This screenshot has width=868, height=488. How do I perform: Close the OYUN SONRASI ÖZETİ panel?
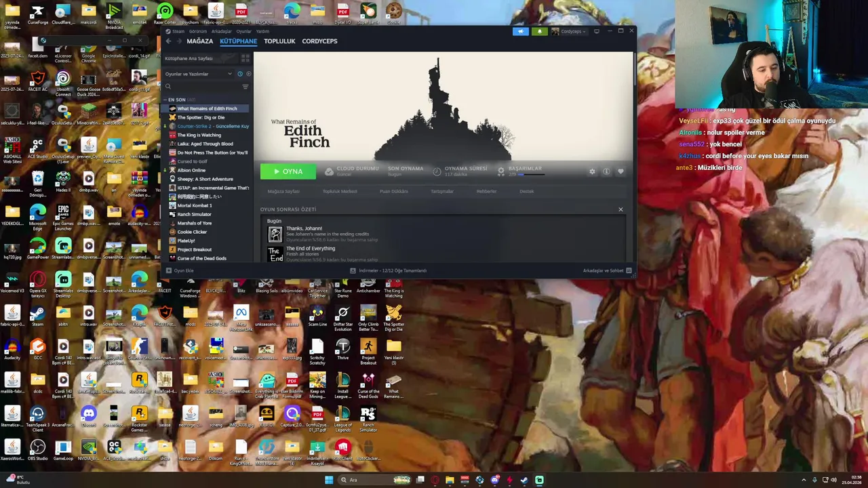tap(620, 209)
